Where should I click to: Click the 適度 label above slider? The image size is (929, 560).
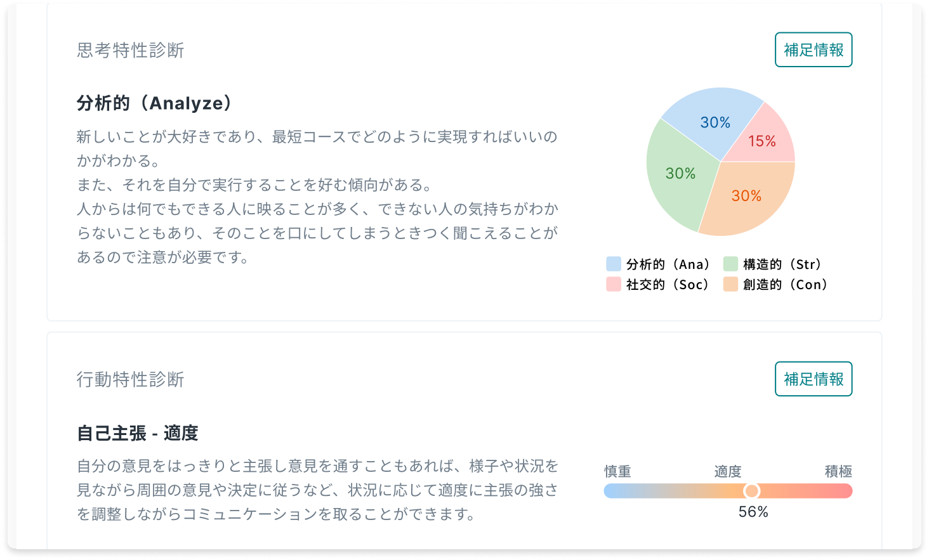coord(728,471)
